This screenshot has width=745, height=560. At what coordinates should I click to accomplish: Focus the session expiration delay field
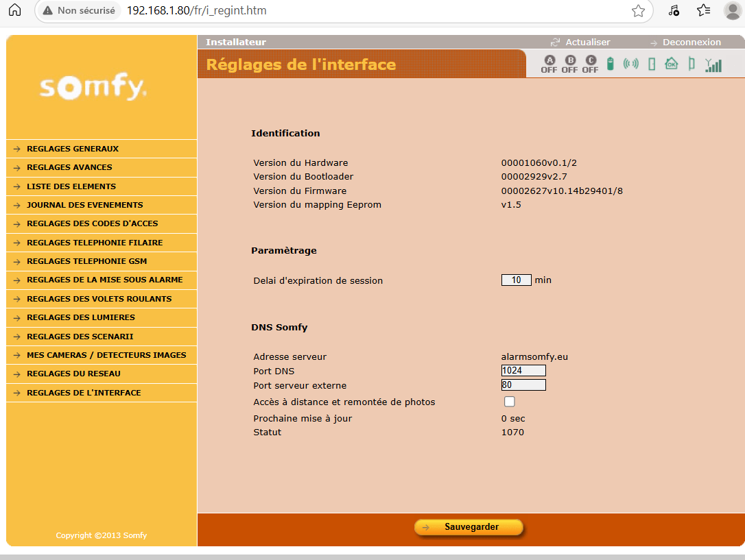point(516,280)
